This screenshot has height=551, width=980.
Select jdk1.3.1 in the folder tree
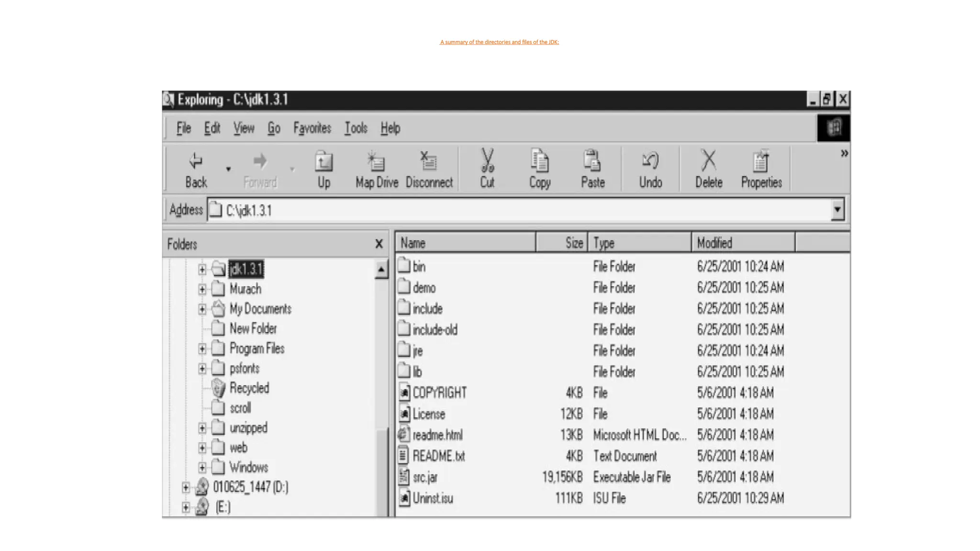coord(246,269)
